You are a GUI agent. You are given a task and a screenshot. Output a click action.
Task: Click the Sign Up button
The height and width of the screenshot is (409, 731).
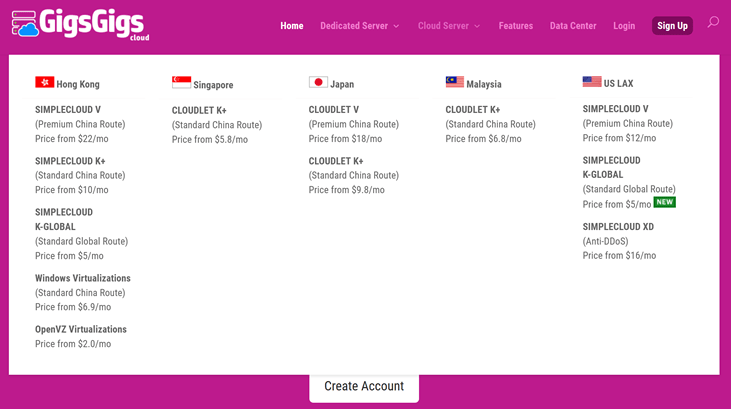pyautogui.click(x=672, y=26)
